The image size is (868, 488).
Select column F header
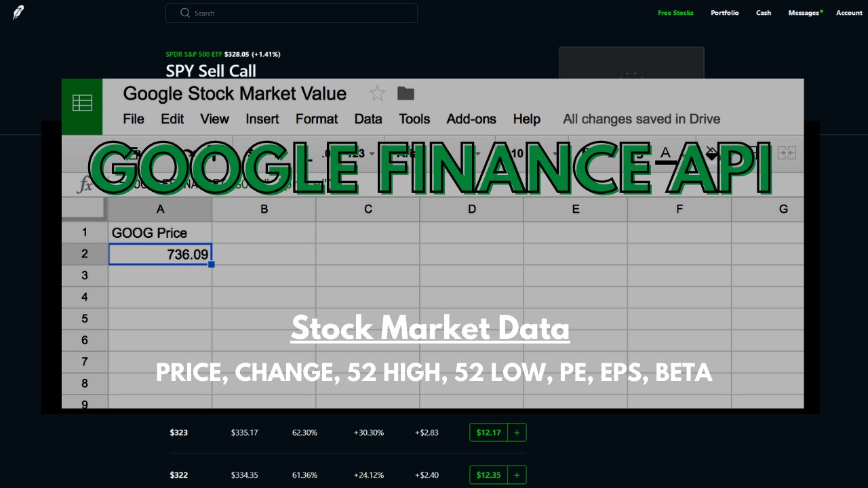[679, 209]
